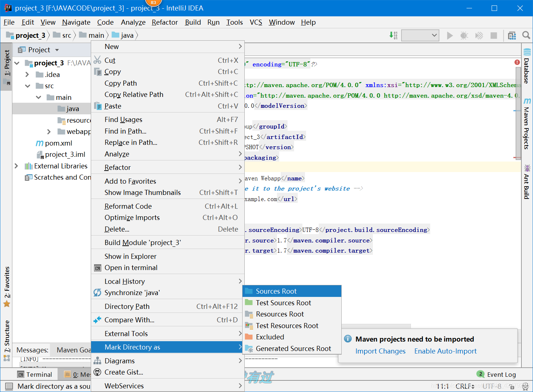Click the Stop square icon in toolbar

[494, 36]
